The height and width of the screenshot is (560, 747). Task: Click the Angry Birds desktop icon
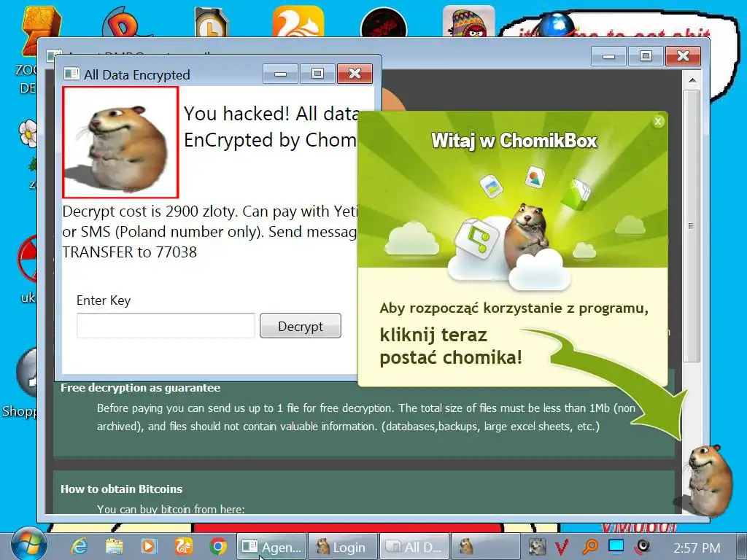(469, 21)
